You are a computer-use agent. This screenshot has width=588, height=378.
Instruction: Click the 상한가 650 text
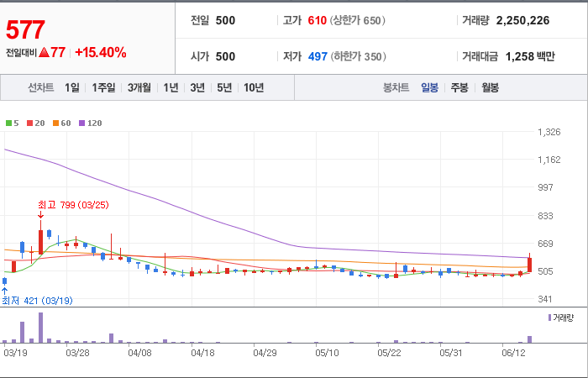pos(357,20)
